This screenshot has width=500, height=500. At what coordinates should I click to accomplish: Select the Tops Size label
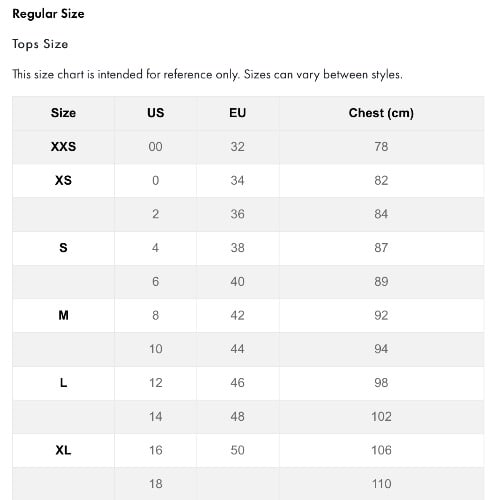(40, 44)
